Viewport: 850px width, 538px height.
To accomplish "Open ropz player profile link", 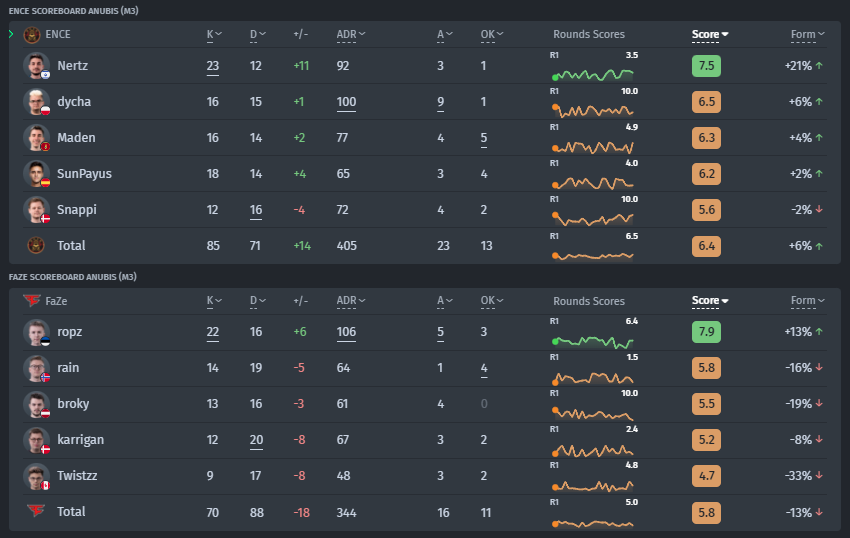I will coord(70,332).
